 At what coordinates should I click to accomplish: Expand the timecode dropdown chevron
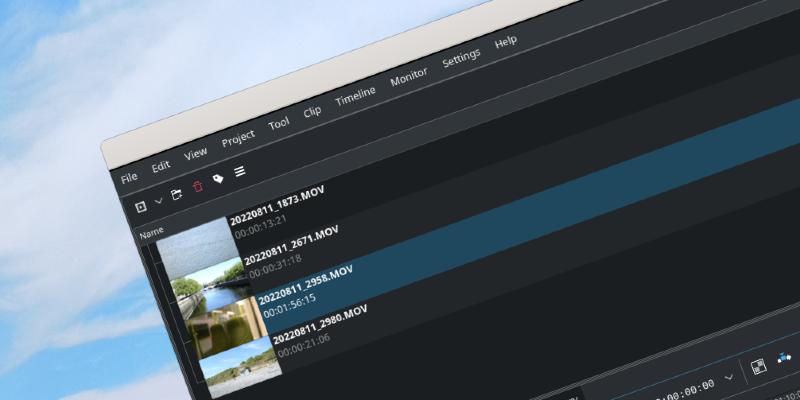pyautogui.click(x=729, y=377)
